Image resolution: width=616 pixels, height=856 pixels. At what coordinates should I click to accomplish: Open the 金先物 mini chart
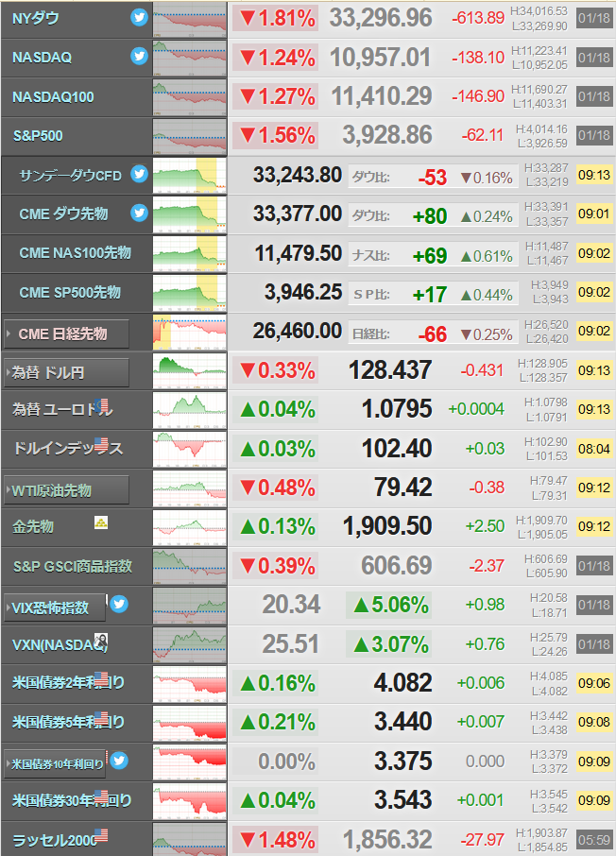point(190,527)
